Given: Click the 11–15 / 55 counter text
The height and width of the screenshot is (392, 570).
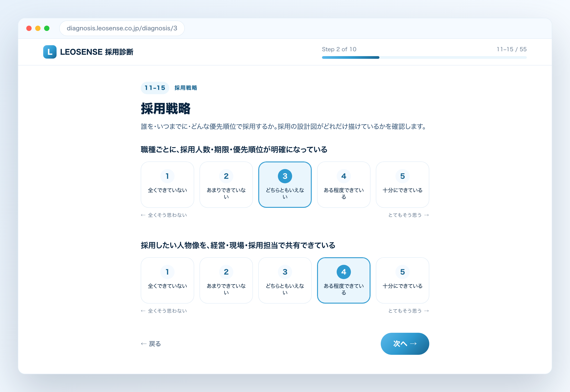Looking at the screenshot, I should (512, 49).
